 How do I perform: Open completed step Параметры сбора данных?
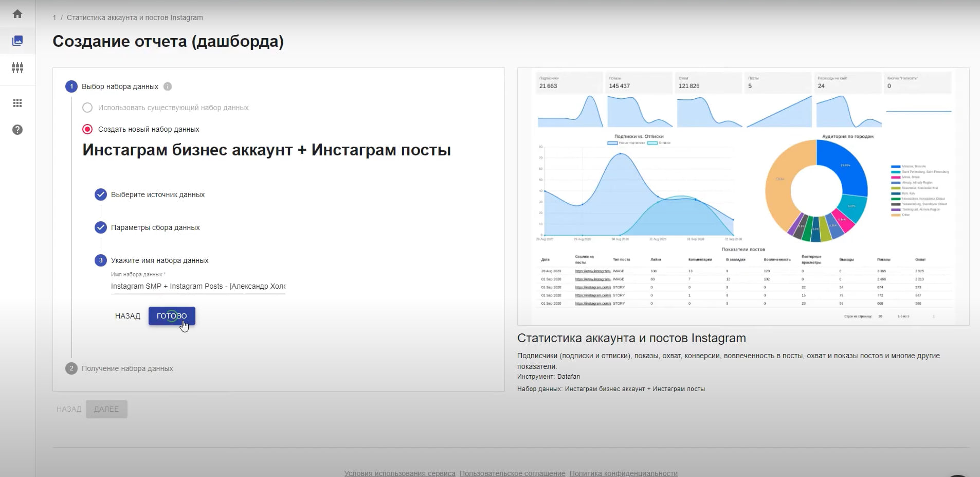pos(147,227)
